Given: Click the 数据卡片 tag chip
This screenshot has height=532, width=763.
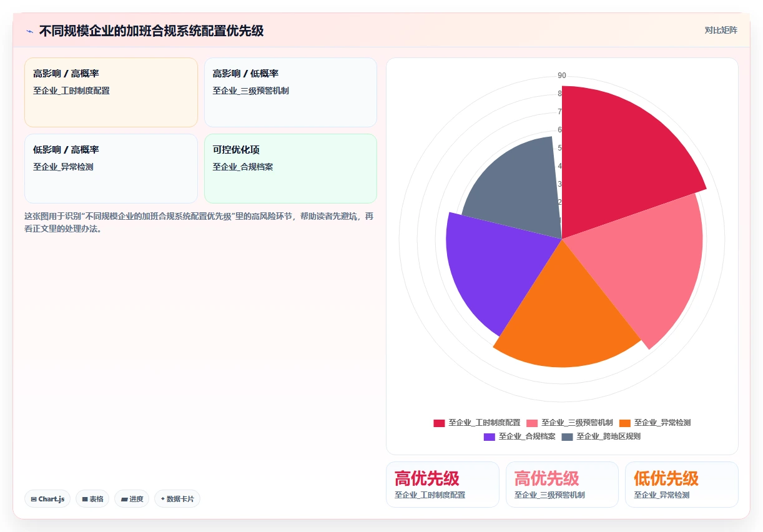Looking at the screenshot, I should click(x=177, y=499).
